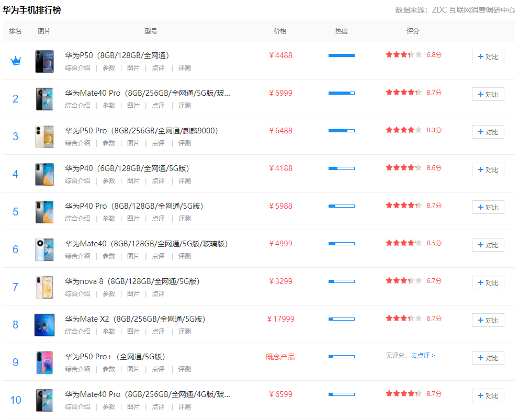Viewport: 519px width, 420px height.
Task: Add 华为Mate40 rank 6 to 对比
Action: (x=488, y=245)
